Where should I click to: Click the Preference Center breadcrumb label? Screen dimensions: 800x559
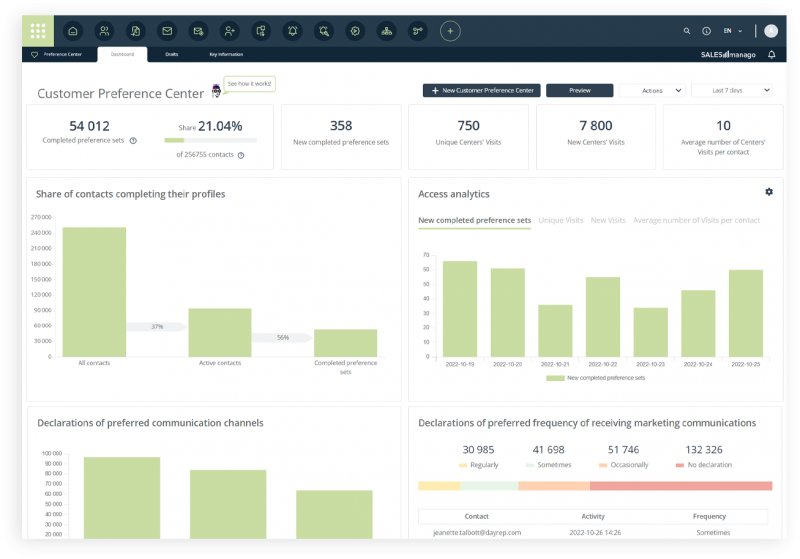(63, 54)
